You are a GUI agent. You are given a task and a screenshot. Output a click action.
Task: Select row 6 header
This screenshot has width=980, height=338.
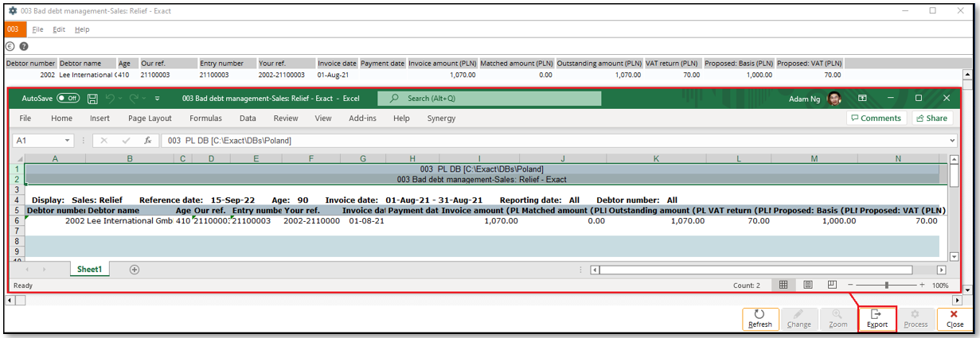click(x=18, y=220)
